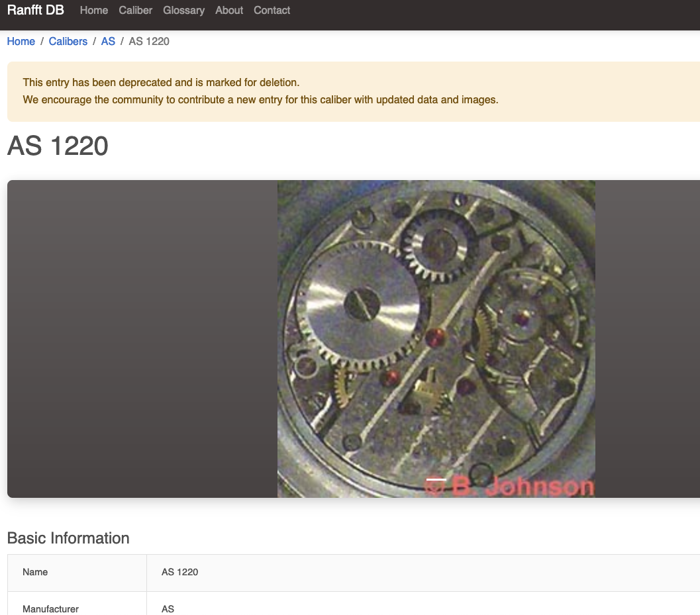Screen dimensions: 700x615
Task: Click the current AS 1220 breadcrumb item
Action: (149, 41)
